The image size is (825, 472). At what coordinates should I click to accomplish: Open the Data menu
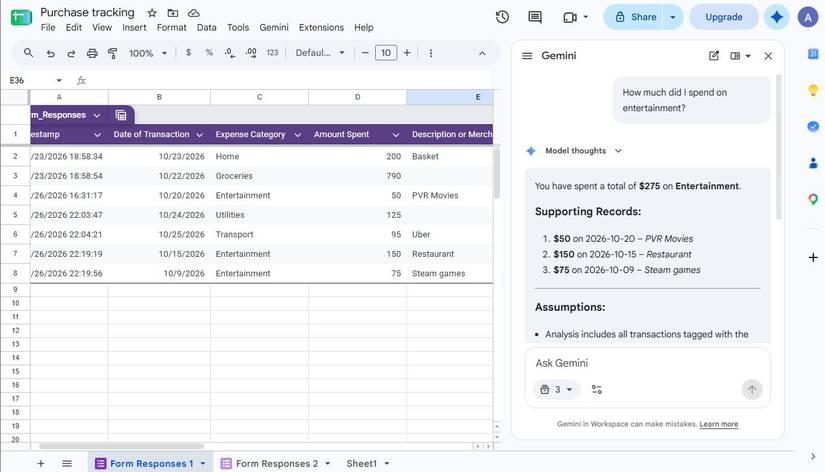pos(206,27)
